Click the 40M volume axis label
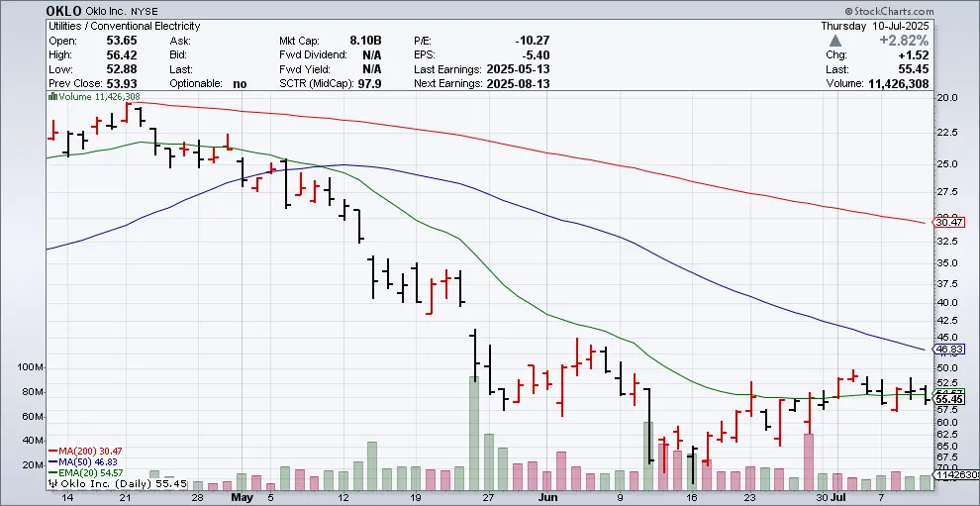 point(33,441)
